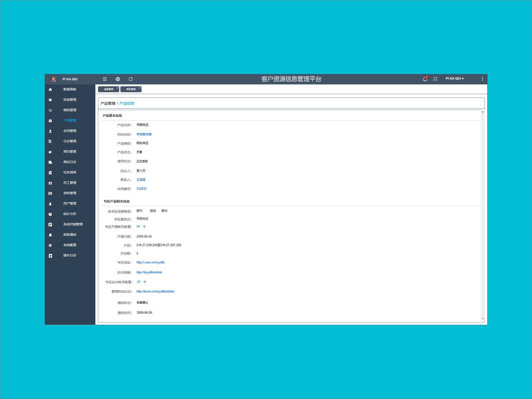The width and height of the screenshot is (532, 399).
Task: Open the http://bcom.cn/nyyxlib/admin link
Action: click(x=155, y=291)
